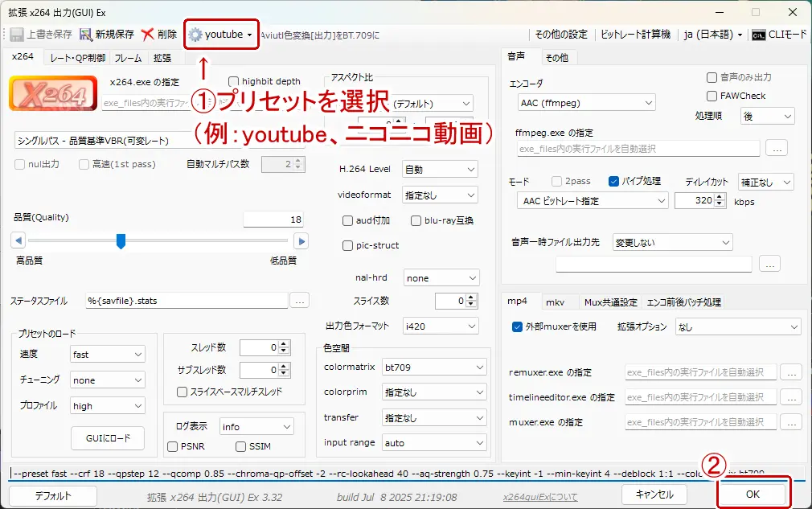Open ja (日本語) language dropdown
812x509 pixels.
pyautogui.click(x=713, y=35)
